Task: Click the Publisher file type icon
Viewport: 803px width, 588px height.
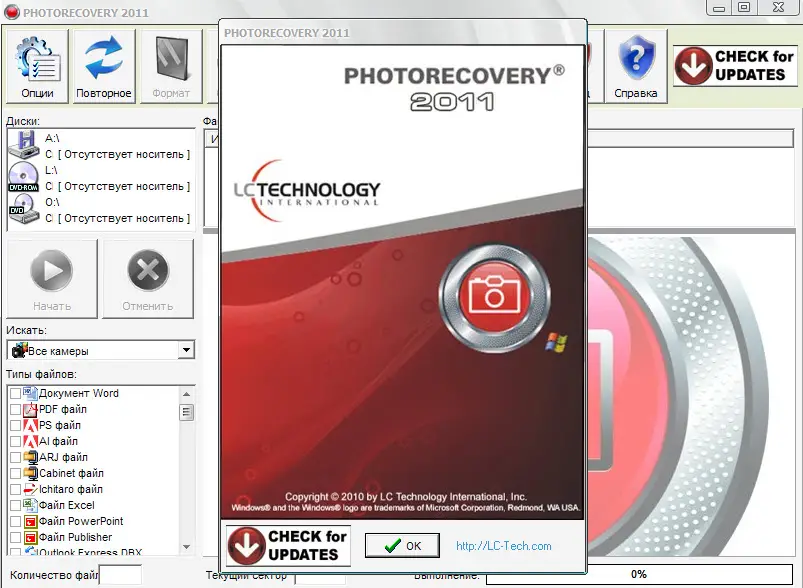Action: pos(31,537)
